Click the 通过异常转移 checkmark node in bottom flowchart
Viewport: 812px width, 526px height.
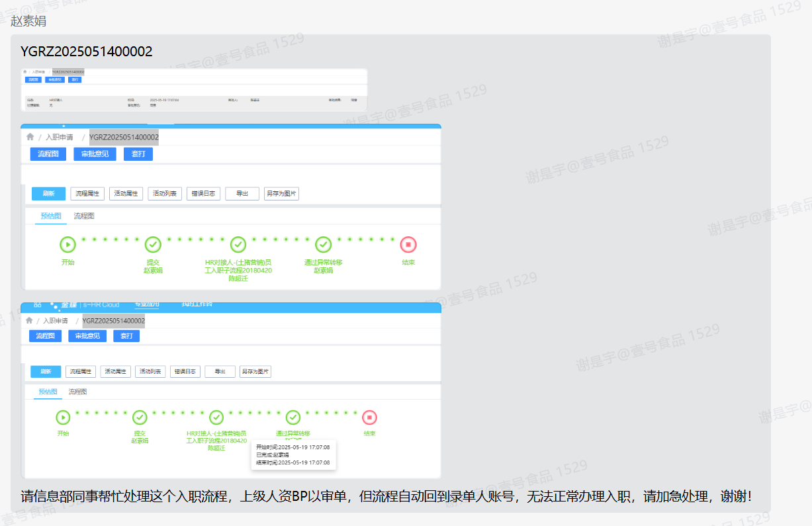293,417
